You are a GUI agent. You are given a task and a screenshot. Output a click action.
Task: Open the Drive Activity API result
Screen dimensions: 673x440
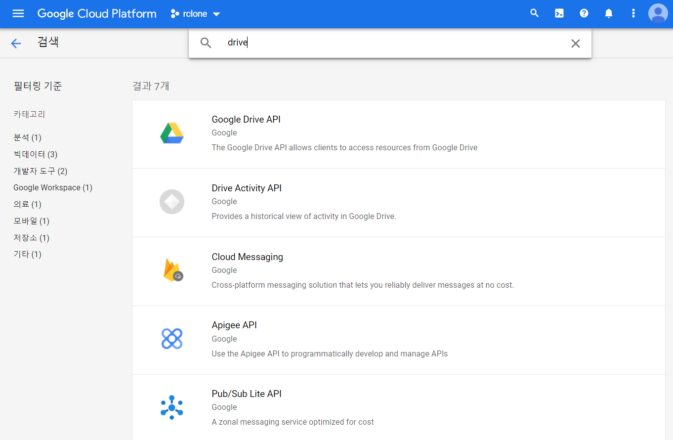[246, 187]
